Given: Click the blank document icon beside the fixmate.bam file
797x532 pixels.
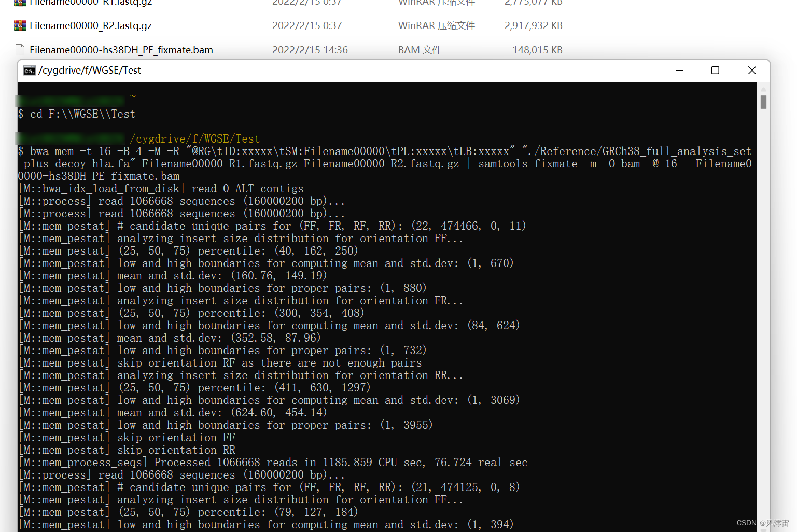Looking at the screenshot, I should tap(19, 49).
